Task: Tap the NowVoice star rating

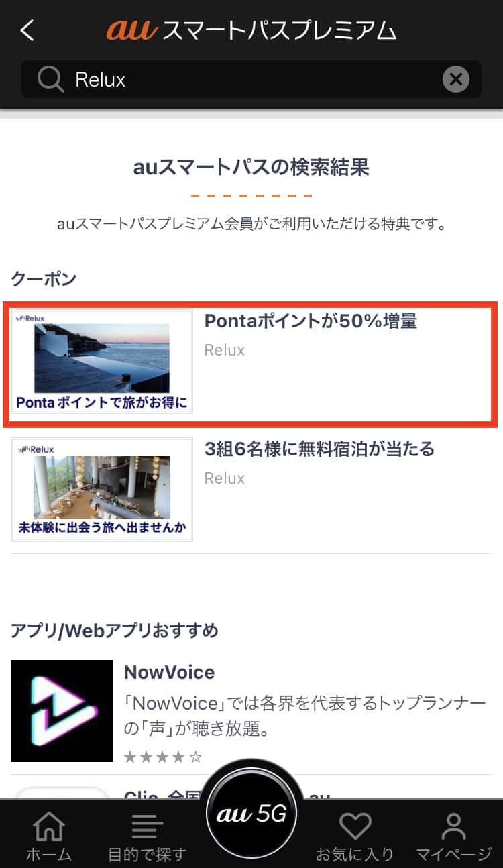Action: [x=163, y=757]
